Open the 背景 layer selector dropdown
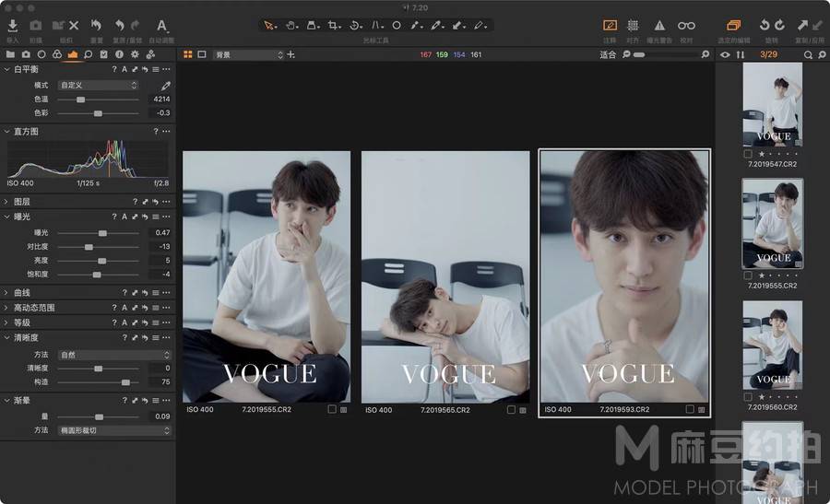The width and height of the screenshot is (830, 504). pos(249,54)
